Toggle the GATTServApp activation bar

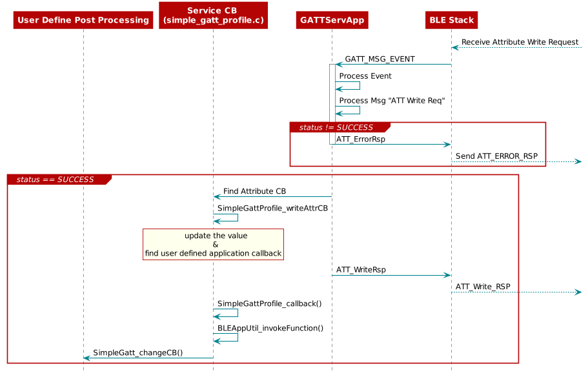pyautogui.click(x=332, y=90)
